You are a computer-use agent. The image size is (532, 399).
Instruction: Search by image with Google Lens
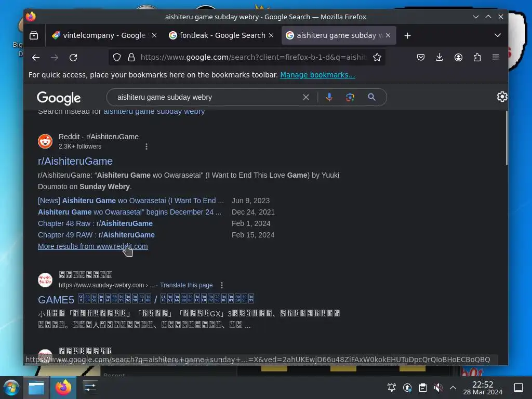click(350, 97)
